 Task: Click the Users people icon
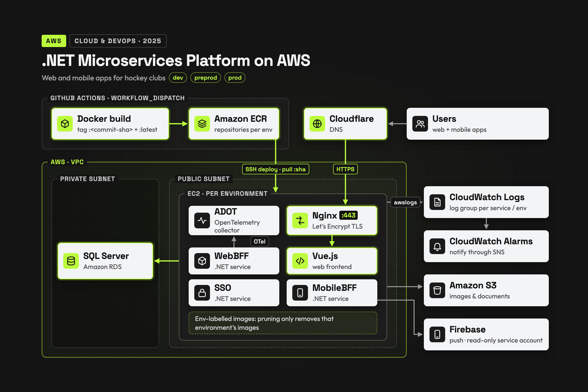pyautogui.click(x=420, y=124)
